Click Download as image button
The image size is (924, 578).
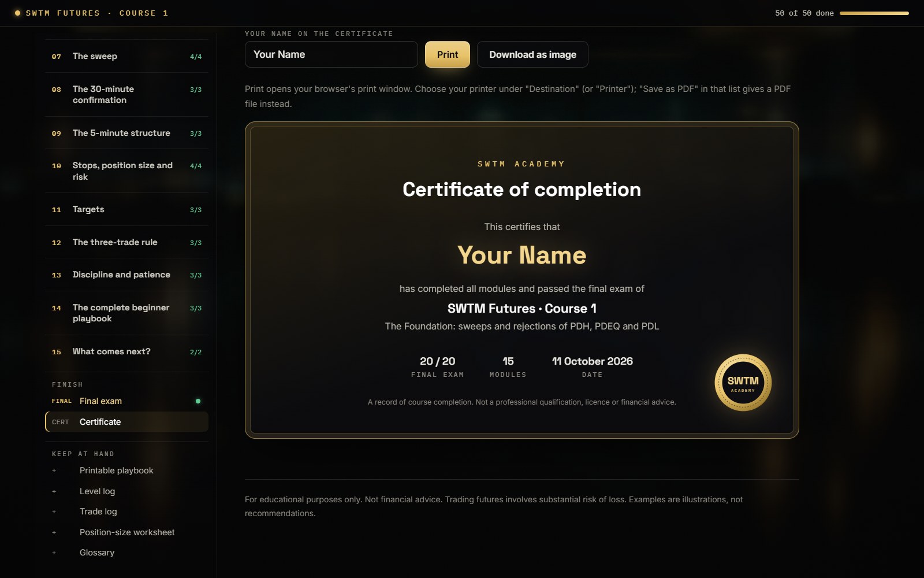(x=532, y=54)
